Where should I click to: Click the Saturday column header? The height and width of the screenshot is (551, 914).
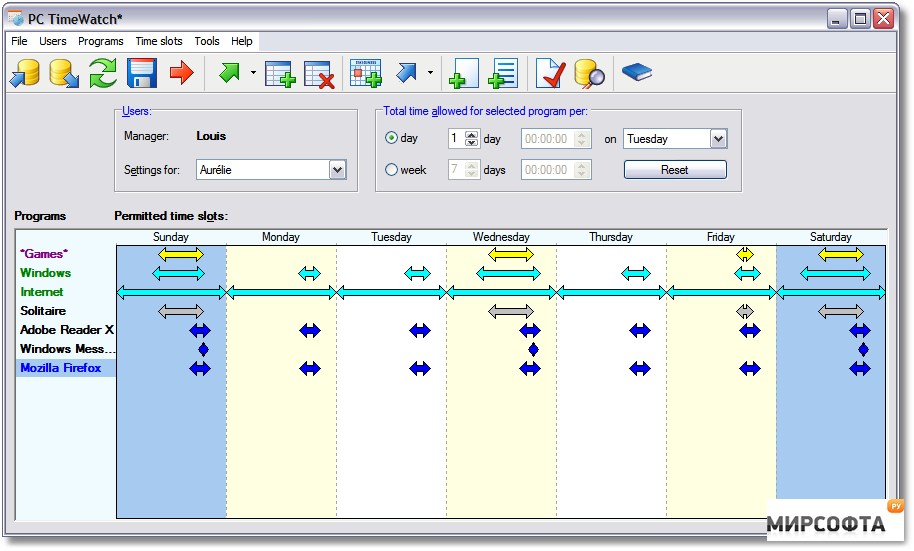tap(831, 237)
